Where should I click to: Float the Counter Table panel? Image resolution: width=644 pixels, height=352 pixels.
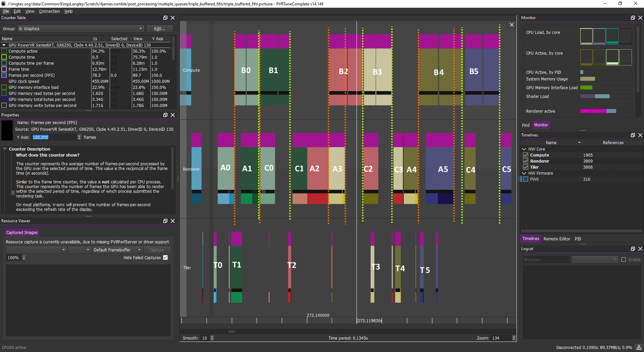165,18
